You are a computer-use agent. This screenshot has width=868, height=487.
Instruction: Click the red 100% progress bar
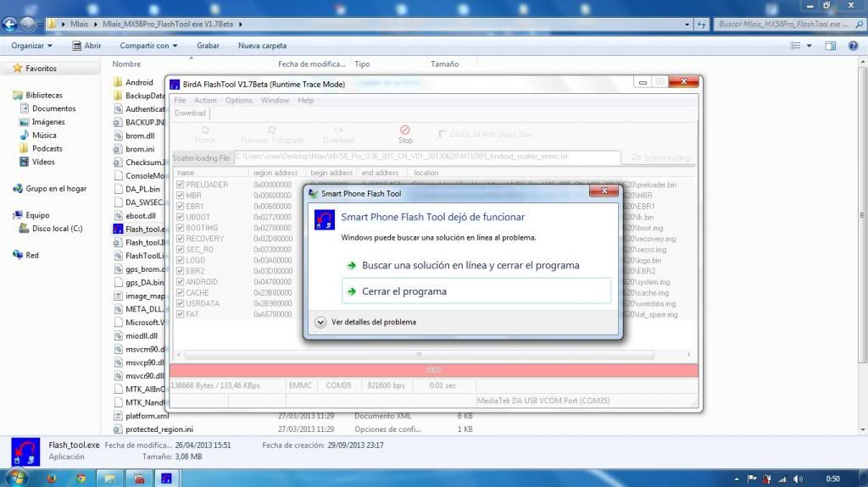point(433,370)
